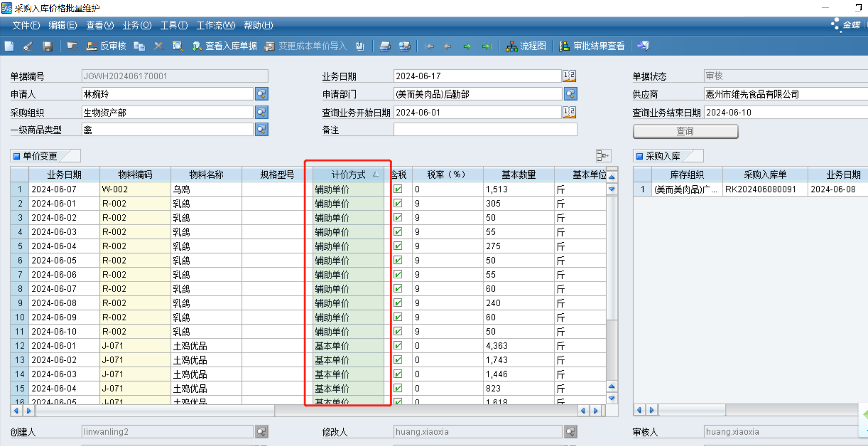Toggle 含税 checkbox in row 1
Screen dimensions: 868x446
[398, 189]
